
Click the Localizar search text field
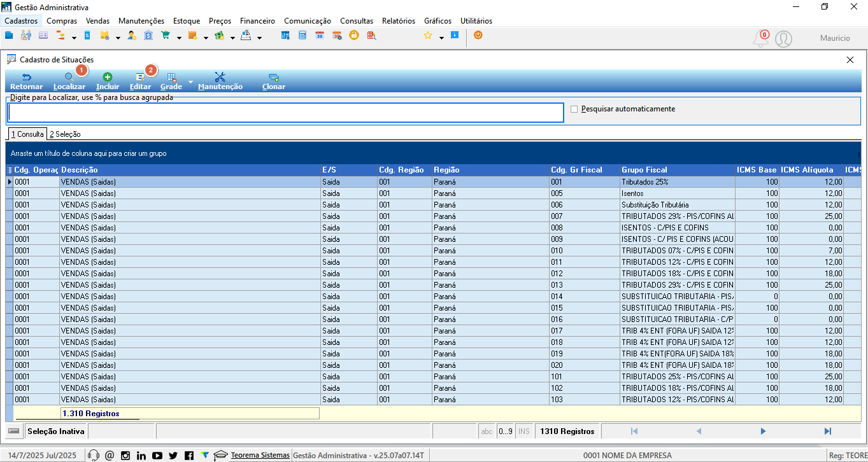[286, 112]
